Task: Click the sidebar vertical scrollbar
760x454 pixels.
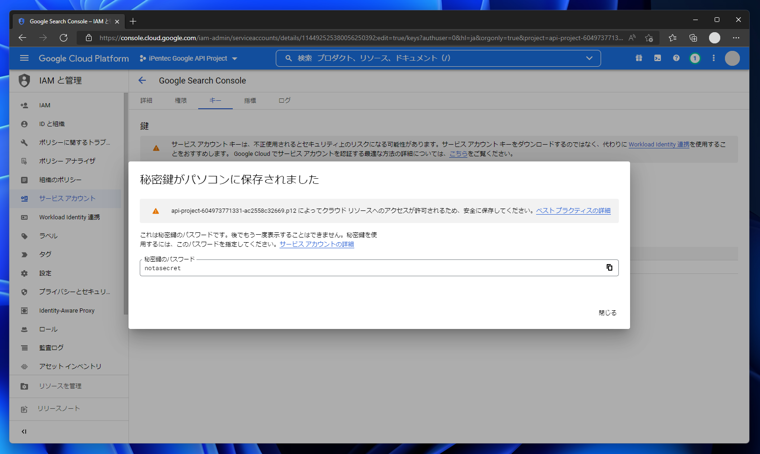Action: coord(126,204)
